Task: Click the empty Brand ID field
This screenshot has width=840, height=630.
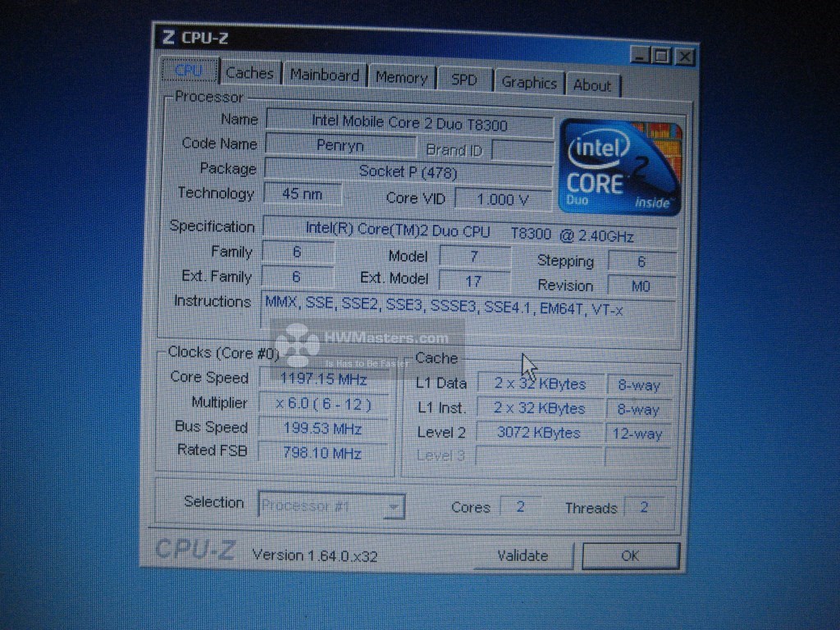Action: click(x=523, y=151)
